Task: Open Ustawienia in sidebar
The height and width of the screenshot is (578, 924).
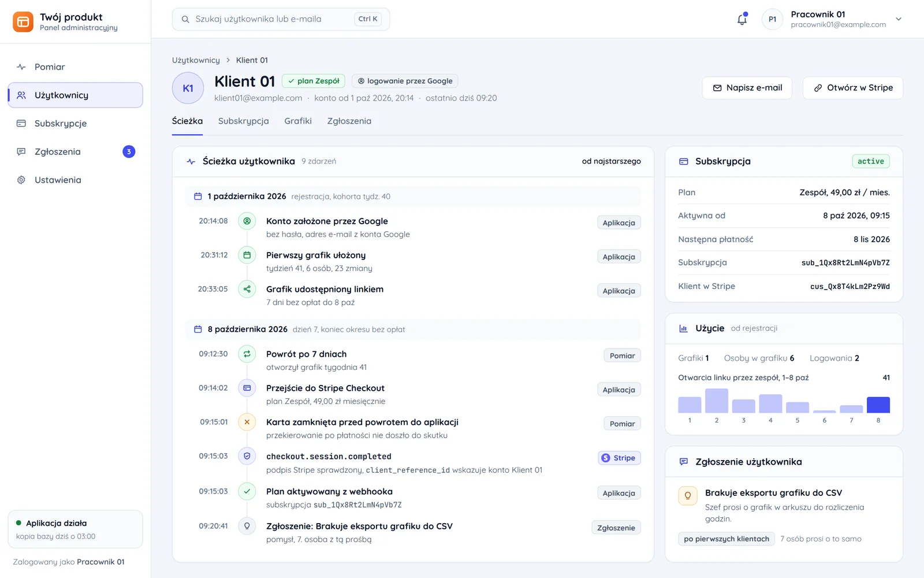Action: (x=75, y=180)
